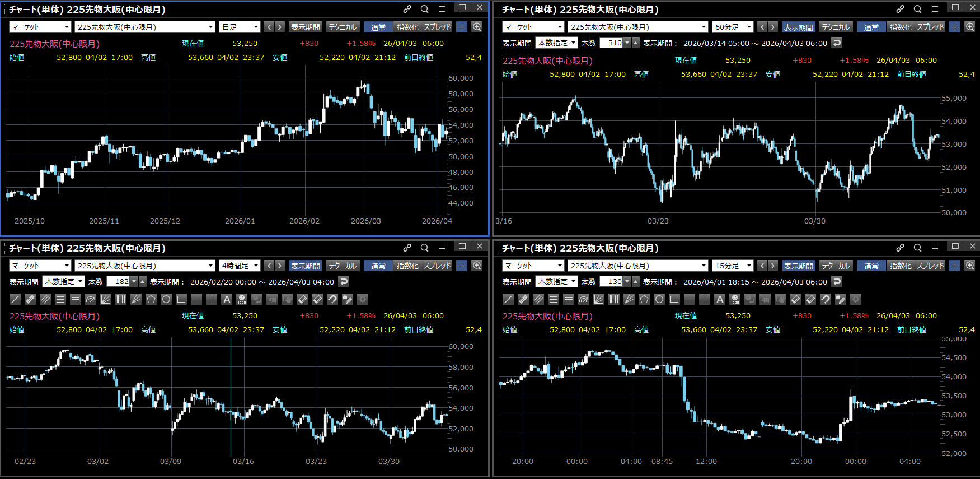Image resolution: width=980 pixels, height=479 pixels.
Task: Click the zoom magnifier-plus icon in daily chart toolbar
Action: tap(477, 27)
